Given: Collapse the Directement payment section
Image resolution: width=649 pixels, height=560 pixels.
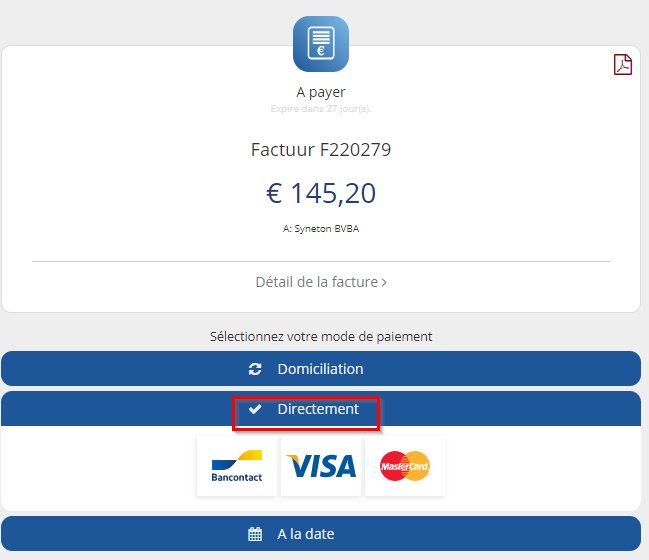Looking at the screenshot, I should pyautogui.click(x=321, y=409).
